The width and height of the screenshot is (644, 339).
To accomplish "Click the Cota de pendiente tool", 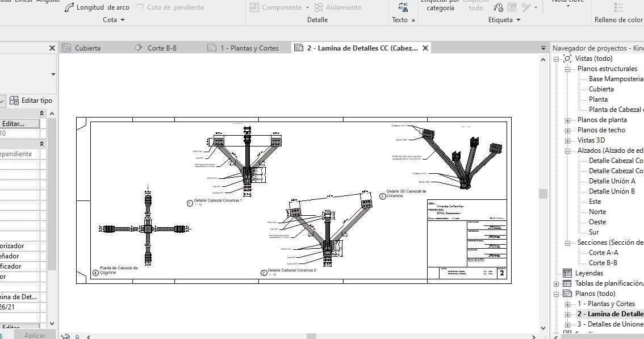I will pos(170,7).
